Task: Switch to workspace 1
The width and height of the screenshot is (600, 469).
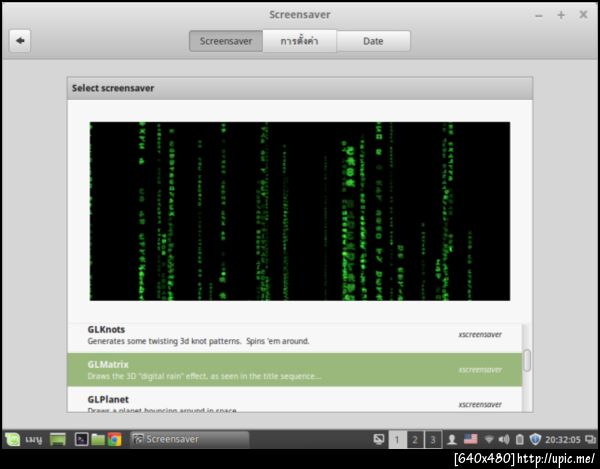Action: click(x=397, y=440)
